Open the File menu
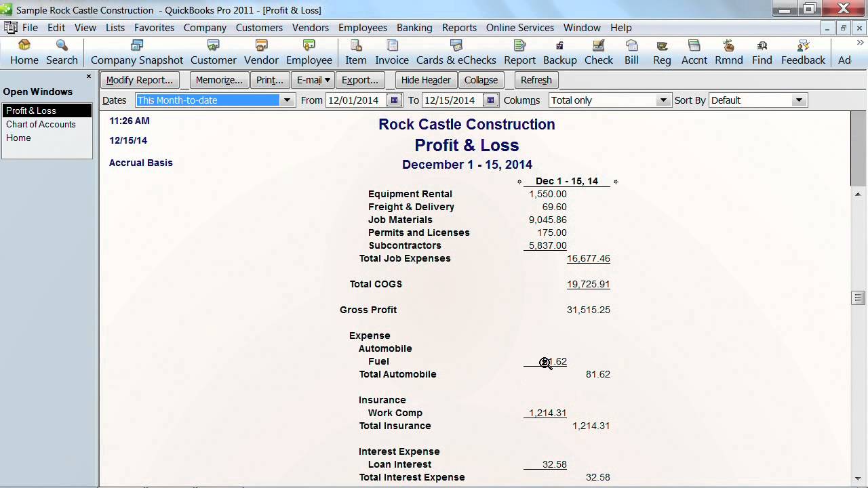Screen dimensions: 868x488 click(x=30, y=28)
